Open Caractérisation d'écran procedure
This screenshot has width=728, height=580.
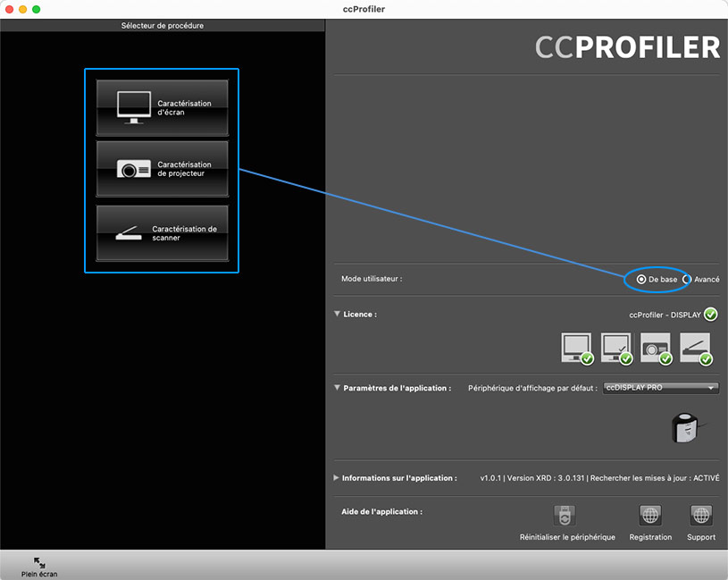point(162,108)
